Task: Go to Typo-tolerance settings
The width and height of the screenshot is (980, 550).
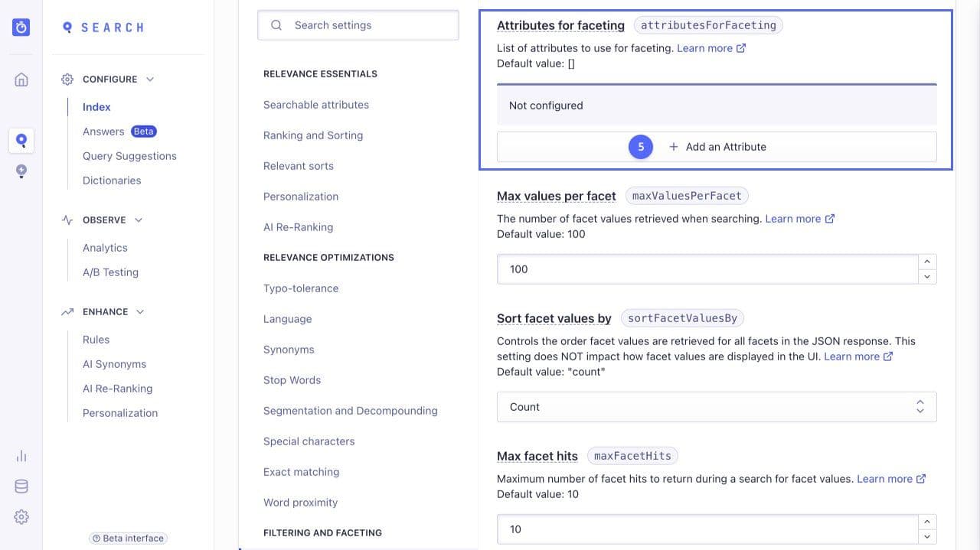Action: click(x=301, y=288)
